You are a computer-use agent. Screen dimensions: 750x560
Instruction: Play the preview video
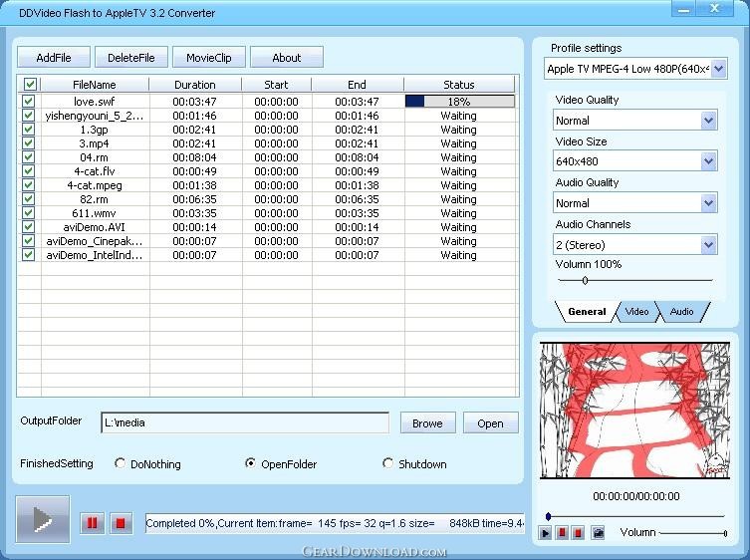(x=545, y=533)
